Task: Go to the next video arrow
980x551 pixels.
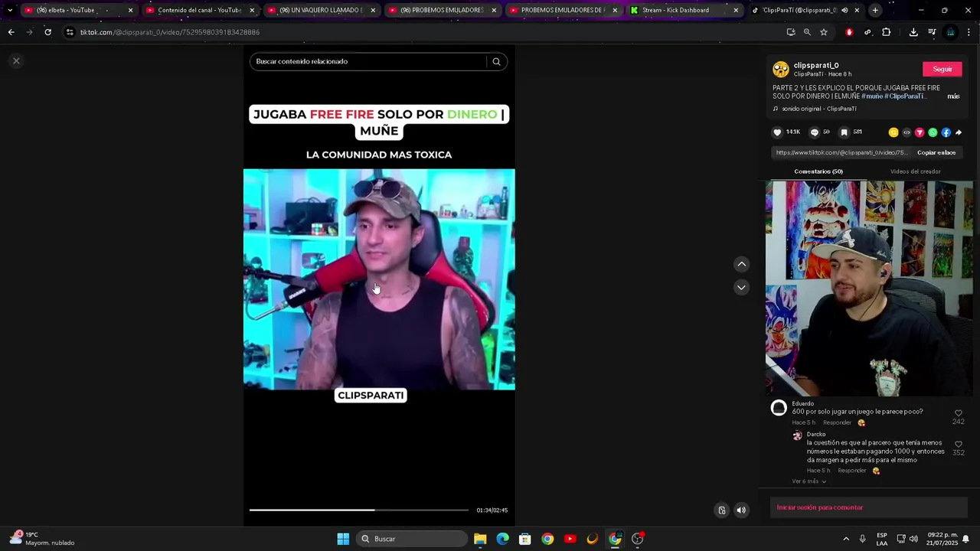Action: pyautogui.click(x=741, y=287)
